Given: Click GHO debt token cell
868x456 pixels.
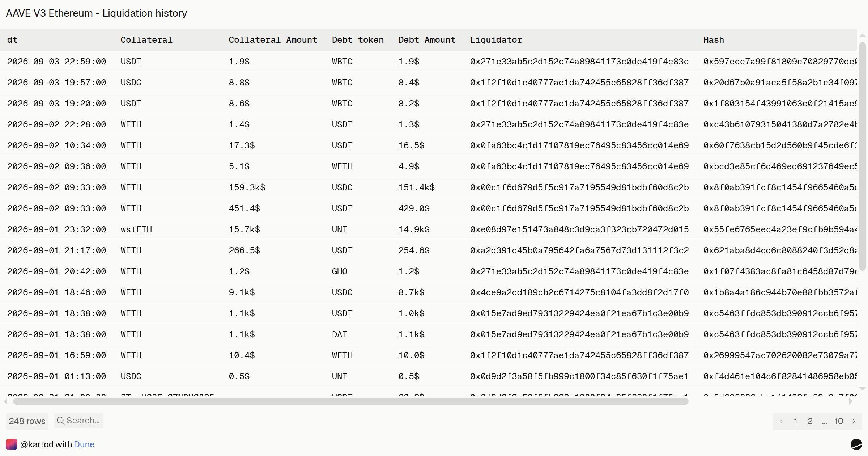Looking at the screenshot, I should (340, 271).
